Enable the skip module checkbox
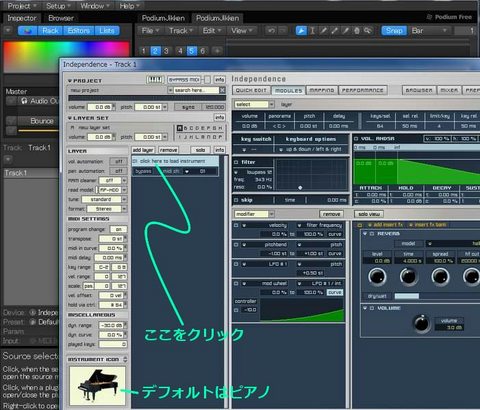The width and height of the screenshot is (480, 410). (236, 200)
